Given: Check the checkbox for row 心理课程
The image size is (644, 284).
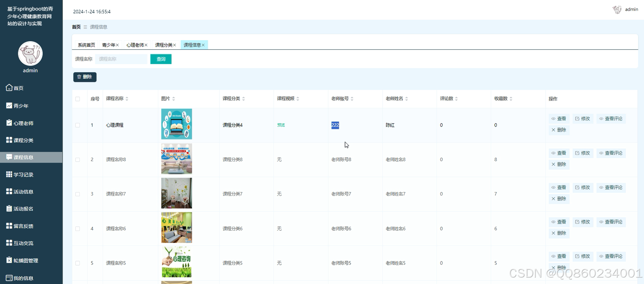Looking at the screenshot, I should tap(78, 125).
